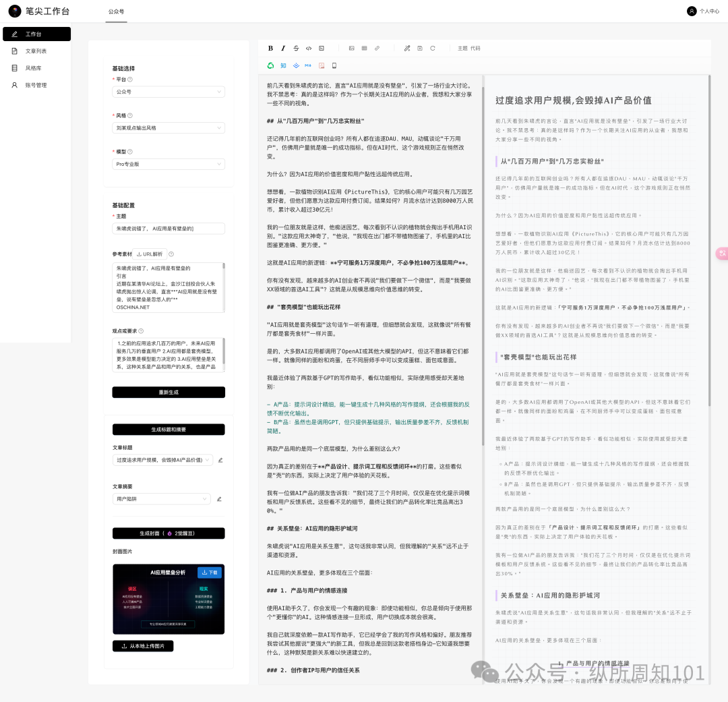Viewport: 728px width, 702px height.
Task: Click the '## 关系壁垒：AI应用的隐形护城河' editor heading
Action: click(x=312, y=529)
